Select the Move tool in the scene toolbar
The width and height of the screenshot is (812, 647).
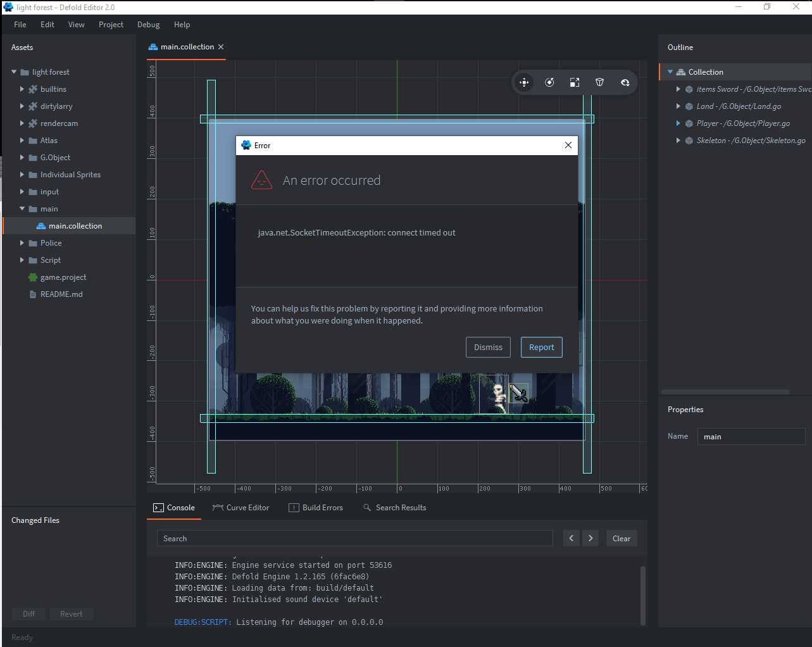click(523, 82)
